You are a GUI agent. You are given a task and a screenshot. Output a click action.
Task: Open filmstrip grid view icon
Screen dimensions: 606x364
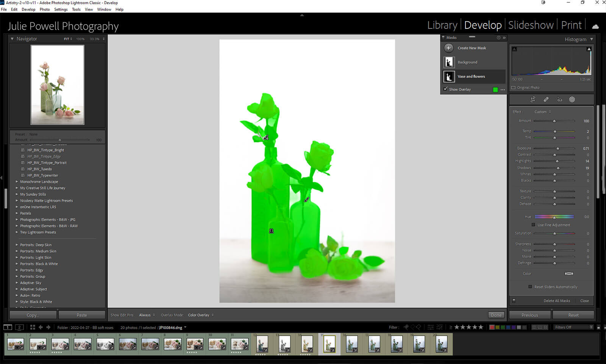point(33,327)
